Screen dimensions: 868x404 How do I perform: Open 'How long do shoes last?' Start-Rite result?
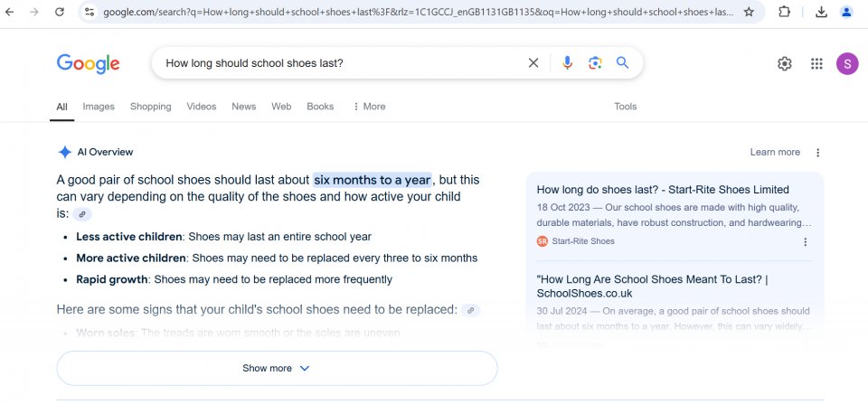663,190
